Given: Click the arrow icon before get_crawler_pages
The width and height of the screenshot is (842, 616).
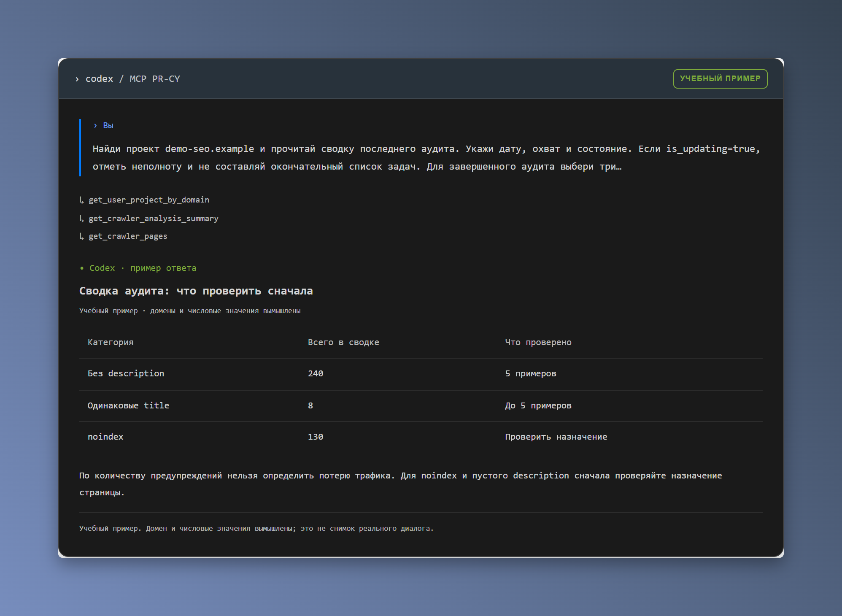Looking at the screenshot, I should [82, 236].
